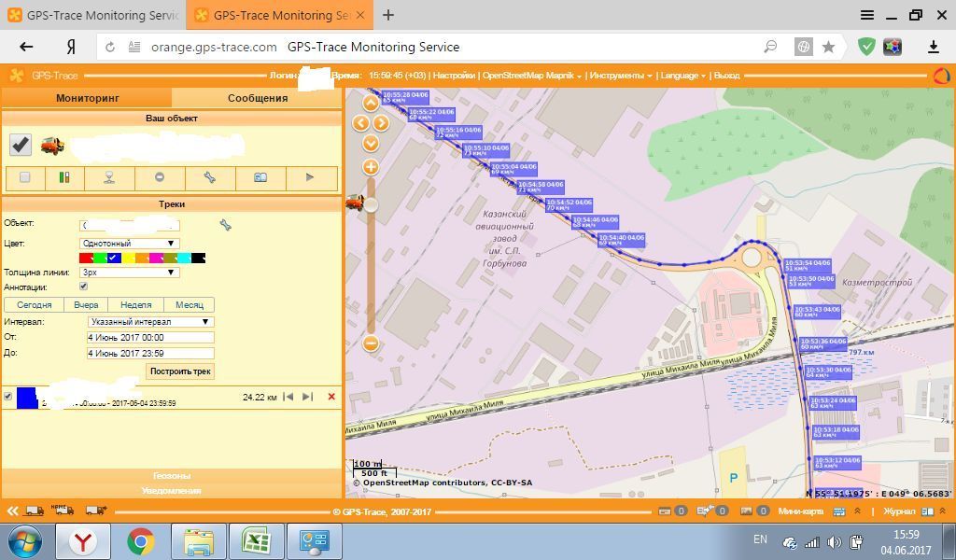
Task: Pan the map up with arrow button
Action: pos(371,103)
